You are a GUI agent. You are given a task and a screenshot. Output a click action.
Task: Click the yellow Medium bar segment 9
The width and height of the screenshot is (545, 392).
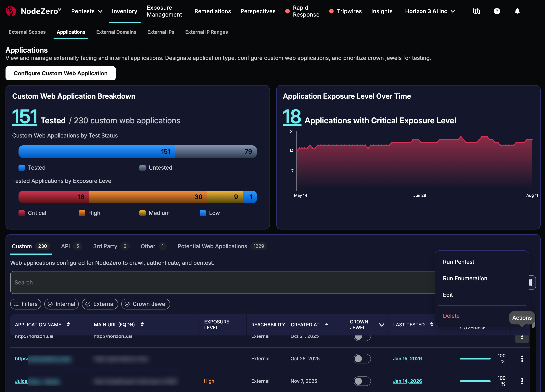coord(225,197)
